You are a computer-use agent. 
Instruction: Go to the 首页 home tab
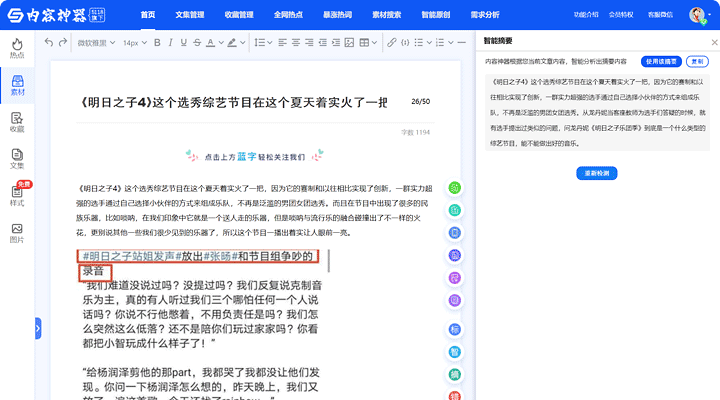148,15
